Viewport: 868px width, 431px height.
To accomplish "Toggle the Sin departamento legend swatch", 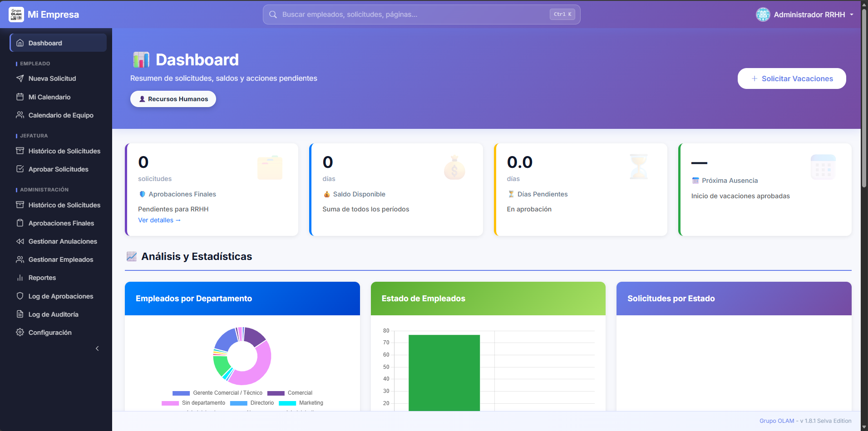I will click(x=170, y=403).
